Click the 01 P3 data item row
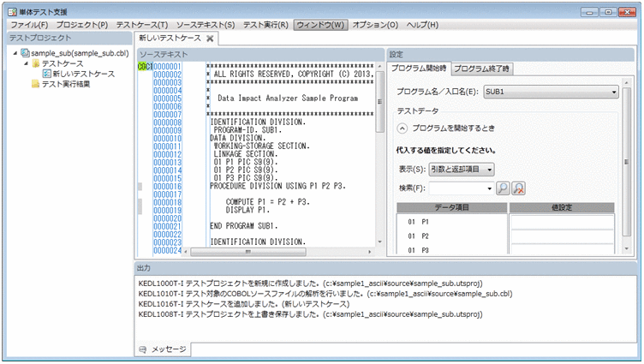Screen dimensions: 644x364 (452, 250)
